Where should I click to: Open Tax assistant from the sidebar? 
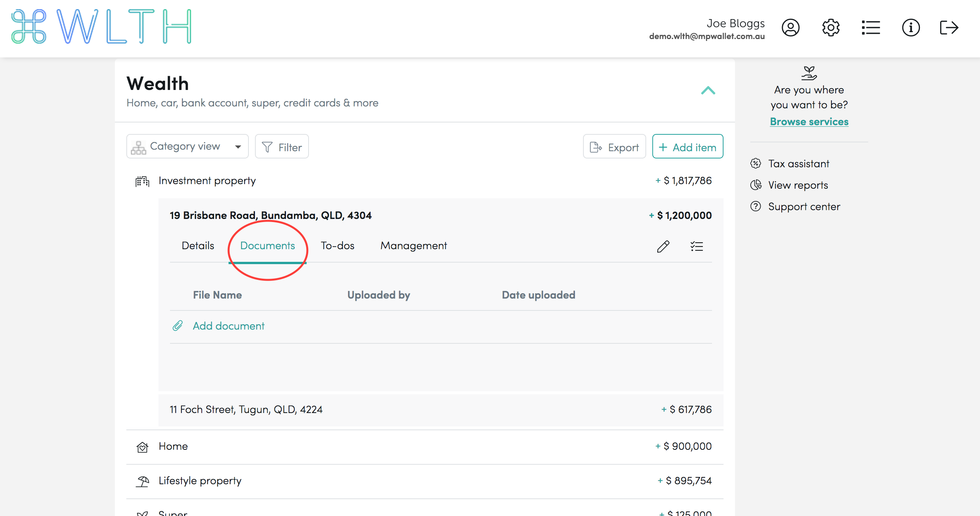click(x=799, y=164)
